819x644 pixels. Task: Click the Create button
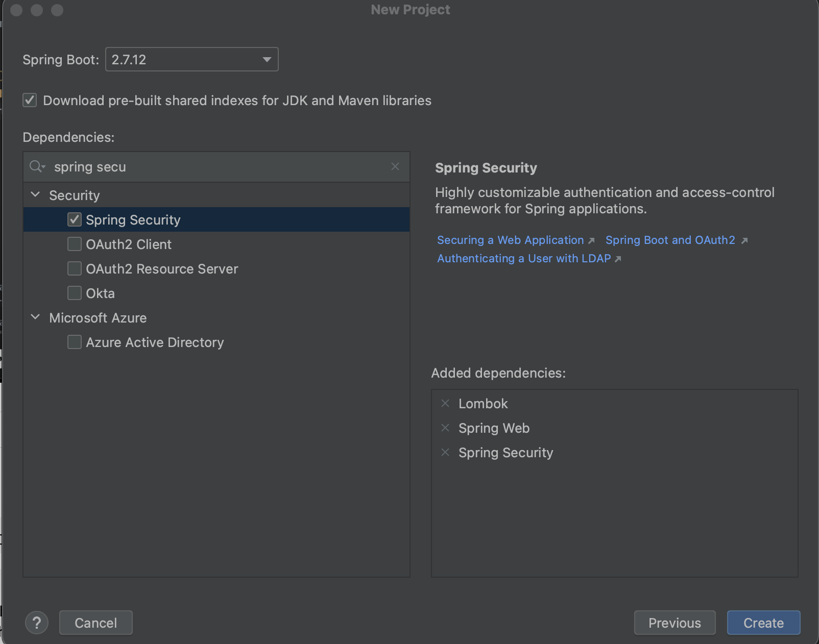[x=763, y=623]
